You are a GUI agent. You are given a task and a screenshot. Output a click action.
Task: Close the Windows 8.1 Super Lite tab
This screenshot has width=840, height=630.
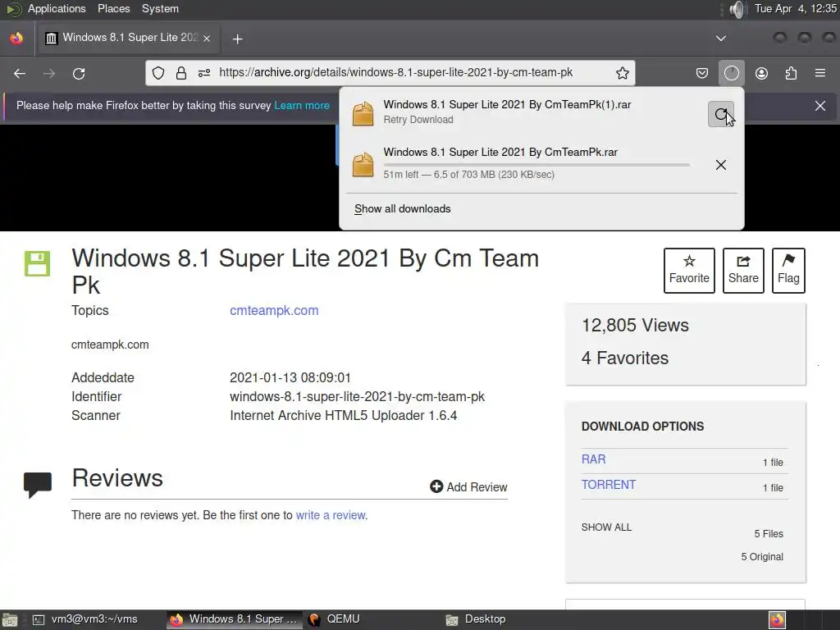coord(207,39)
